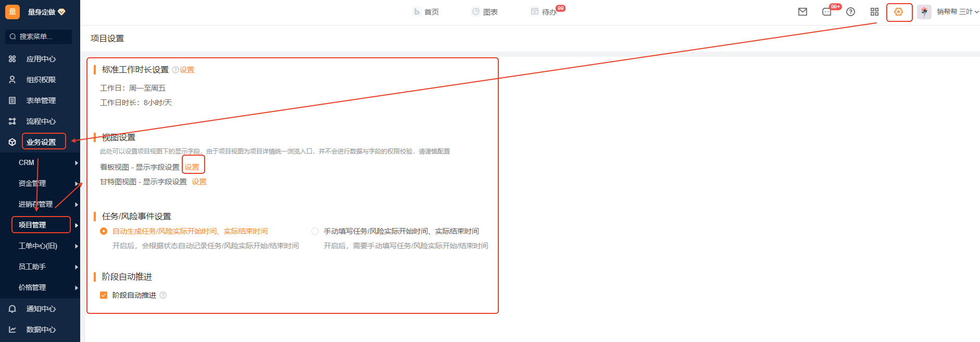Select 自动生成任务/风险实际开始时间 radio option
Screen dimensions: 980x342
tap(104, 231)
